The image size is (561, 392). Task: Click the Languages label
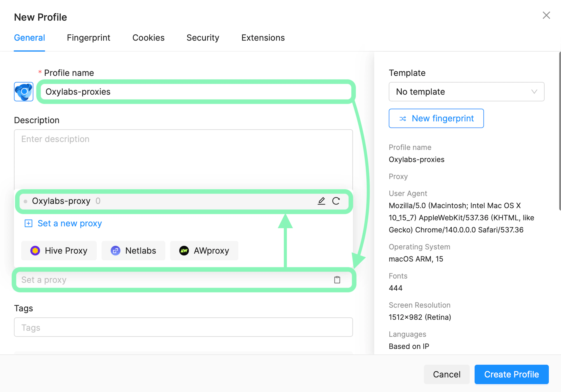coord(407,334)
